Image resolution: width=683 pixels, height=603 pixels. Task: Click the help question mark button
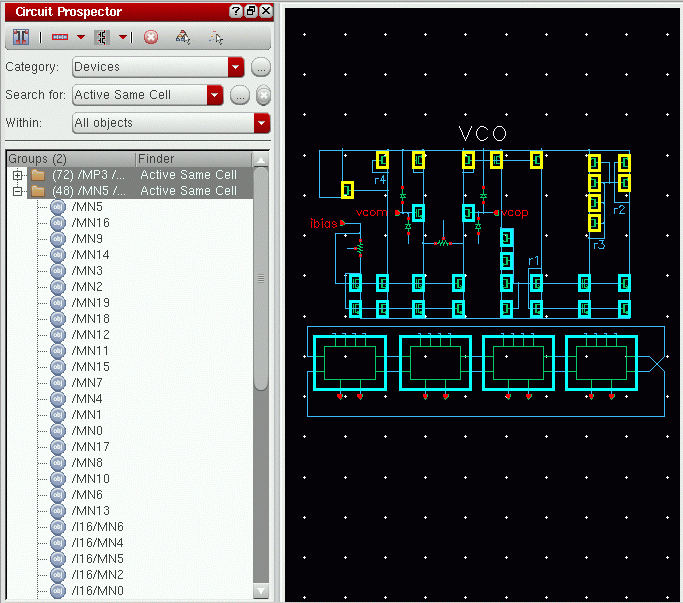[236, 11]
